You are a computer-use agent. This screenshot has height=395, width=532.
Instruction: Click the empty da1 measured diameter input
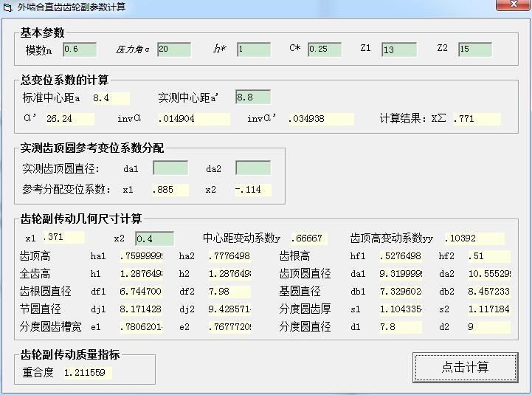tap(170, 168)
